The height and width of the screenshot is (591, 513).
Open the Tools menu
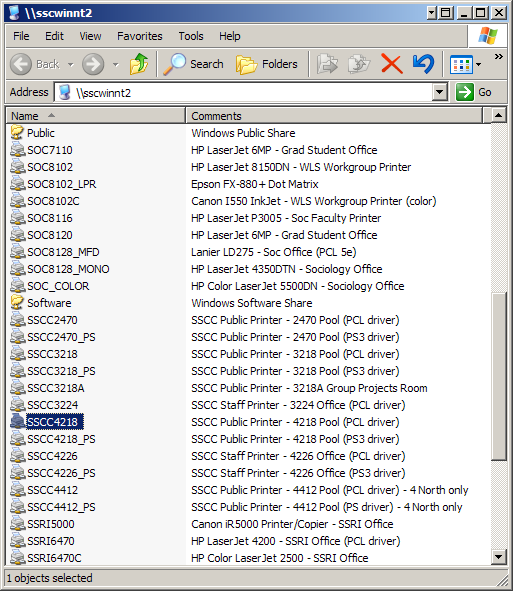pos(191,36)
